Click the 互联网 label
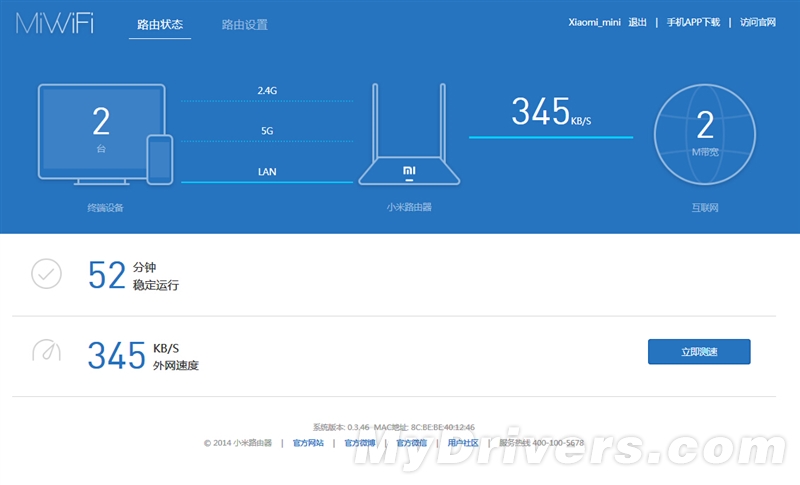 [x=705, y=208]
